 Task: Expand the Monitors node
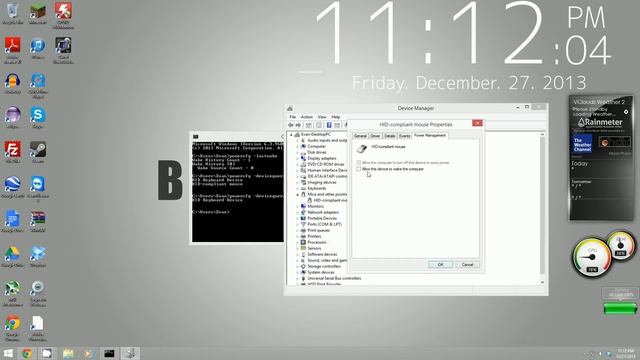tap(298, 207)
